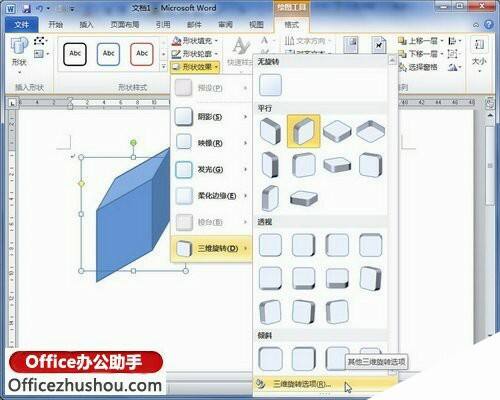The height and width of the screenshot is (400, 500).
Task: Pick the first preset in 透视 second row
Action: coord(270,278)
